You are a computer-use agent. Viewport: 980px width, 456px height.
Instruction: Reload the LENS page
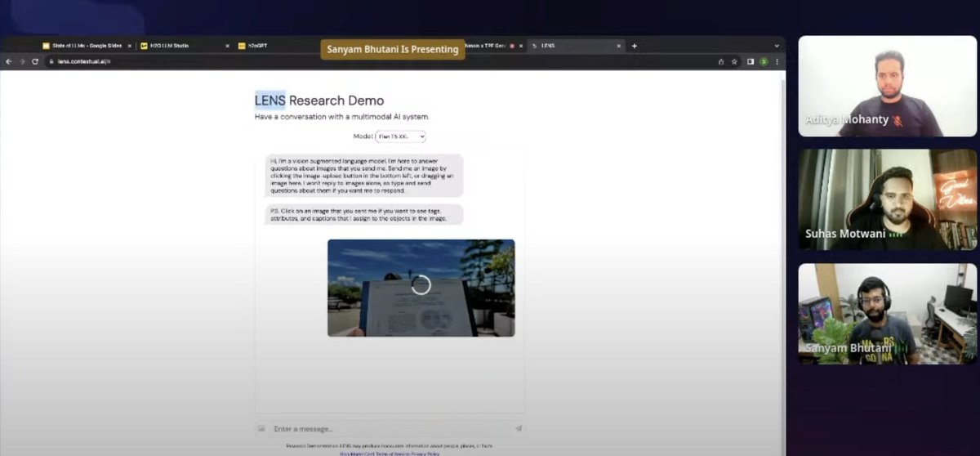35,61
